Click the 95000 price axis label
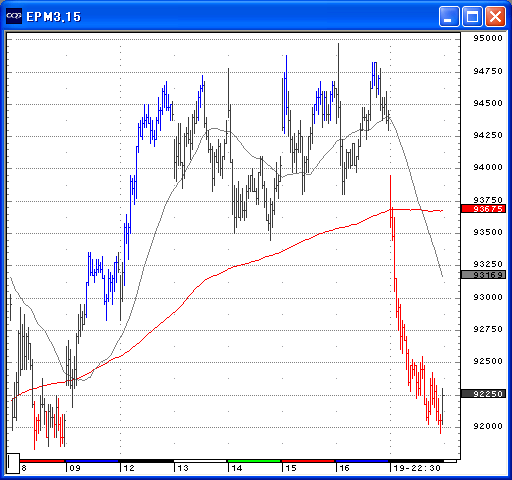512x480 pixels. coord(488,38)
